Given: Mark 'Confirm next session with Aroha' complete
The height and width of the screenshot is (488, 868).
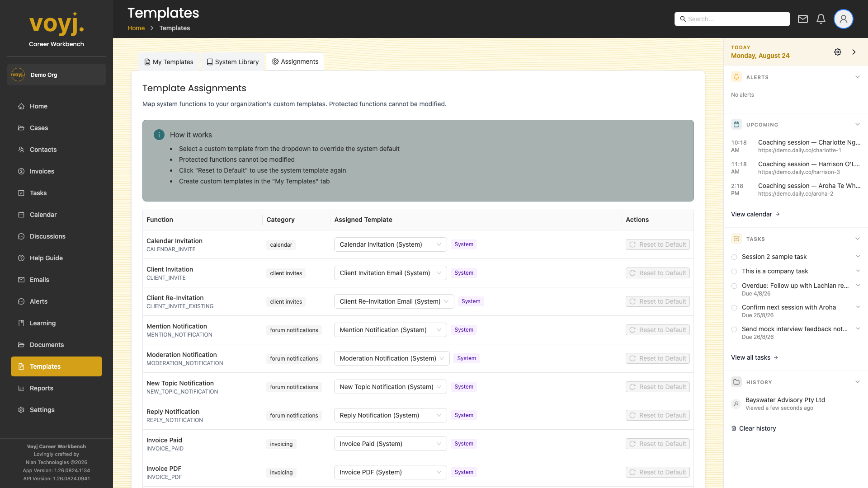Looking at the screenshot, I should (734, 308).
